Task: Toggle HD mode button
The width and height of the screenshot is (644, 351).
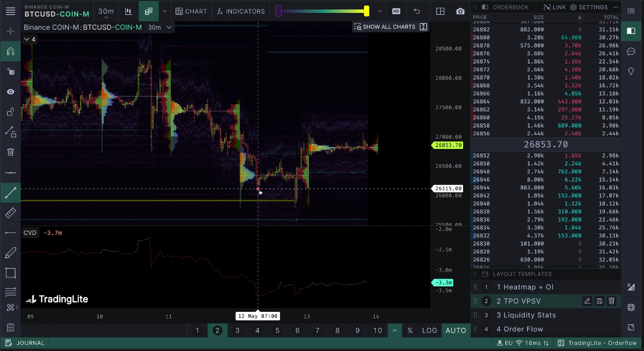Action: (x=396, y=11)
